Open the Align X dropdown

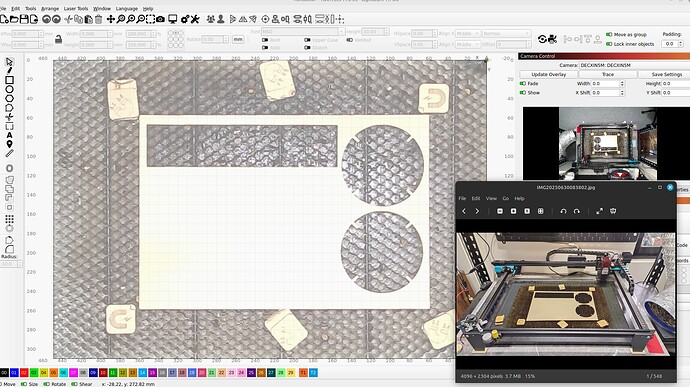467,33
